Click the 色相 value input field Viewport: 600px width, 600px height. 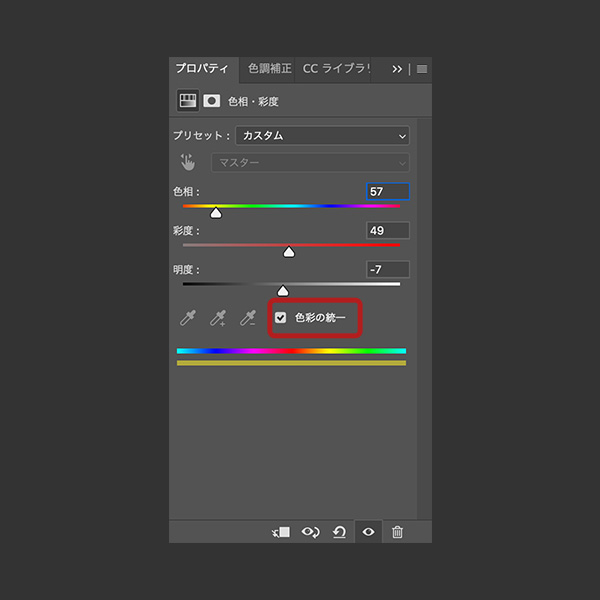tap(387, 191)
